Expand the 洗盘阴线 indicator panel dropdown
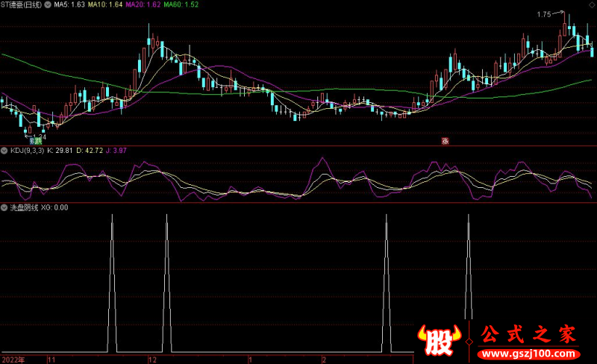The height and width of the screenshot is (364, 597). pyautogui.click(x=4, y=207)
